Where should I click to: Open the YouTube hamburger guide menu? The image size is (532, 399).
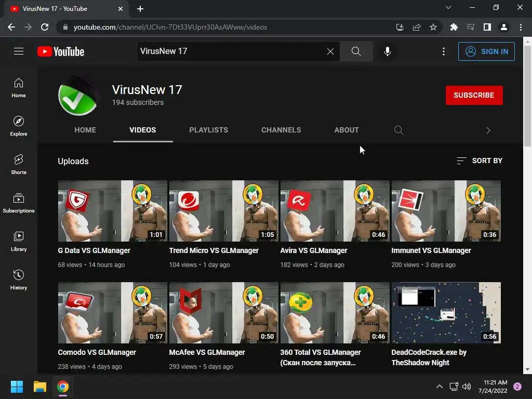click(19, 51)
